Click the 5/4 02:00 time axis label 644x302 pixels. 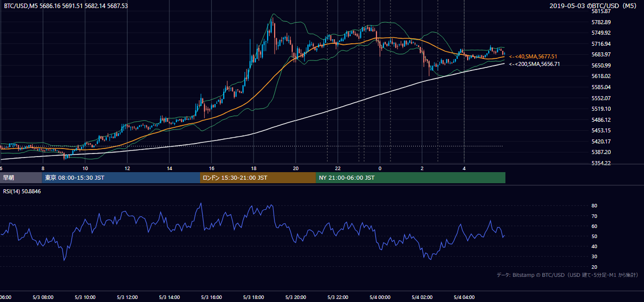tap(422, 297)
